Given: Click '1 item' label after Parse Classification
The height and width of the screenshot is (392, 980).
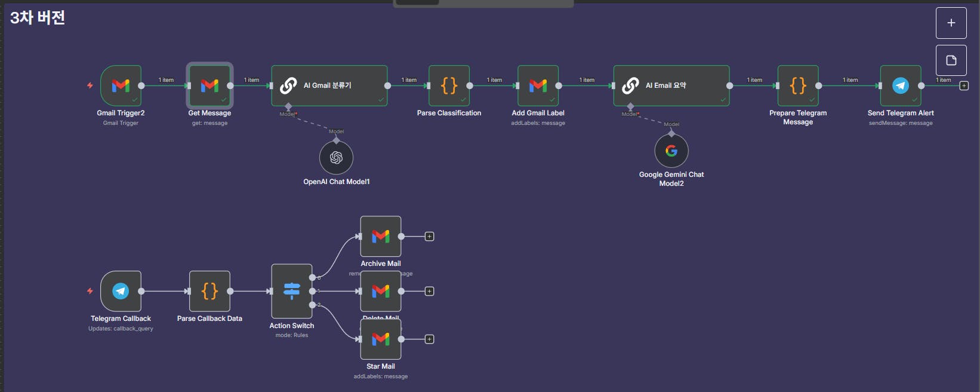Looking at the screenshot, I should (494, 79).
